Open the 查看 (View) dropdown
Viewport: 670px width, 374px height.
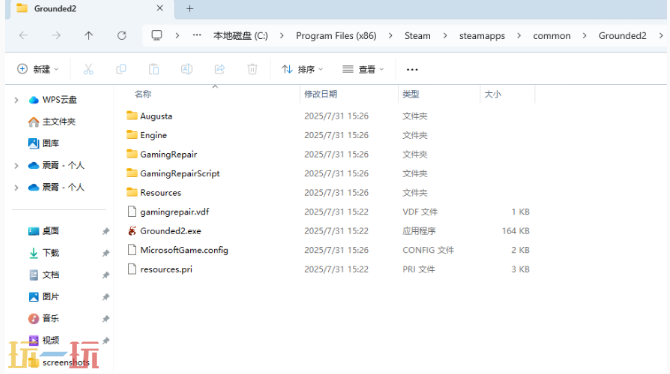[x=363, y=69]
